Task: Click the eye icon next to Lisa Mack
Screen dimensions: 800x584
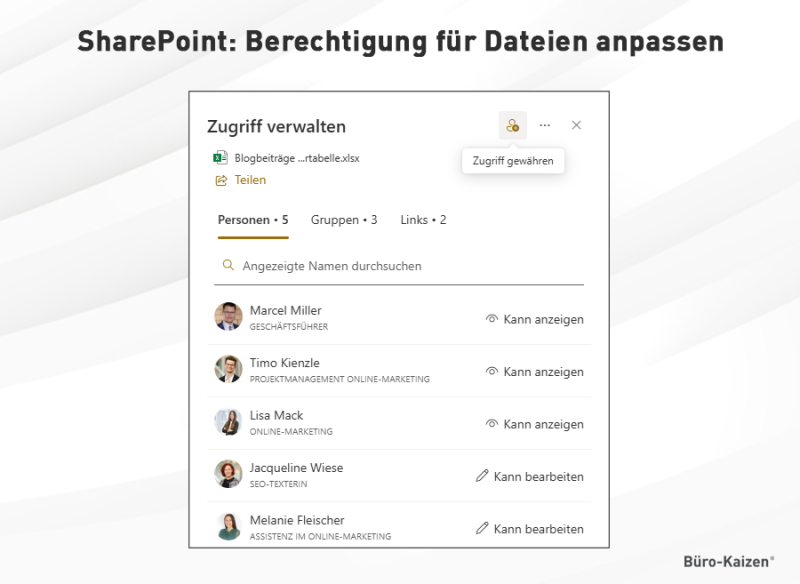Action: coord(491,423)
